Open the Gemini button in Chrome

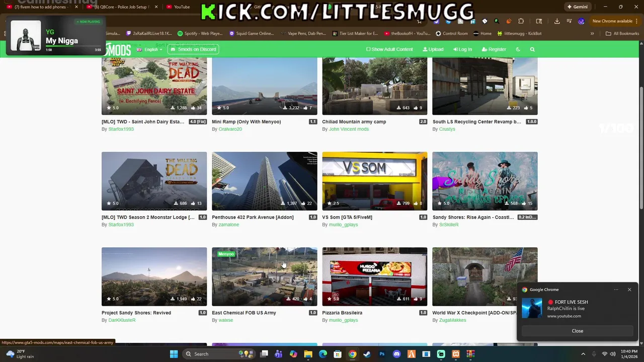point(577,7)
